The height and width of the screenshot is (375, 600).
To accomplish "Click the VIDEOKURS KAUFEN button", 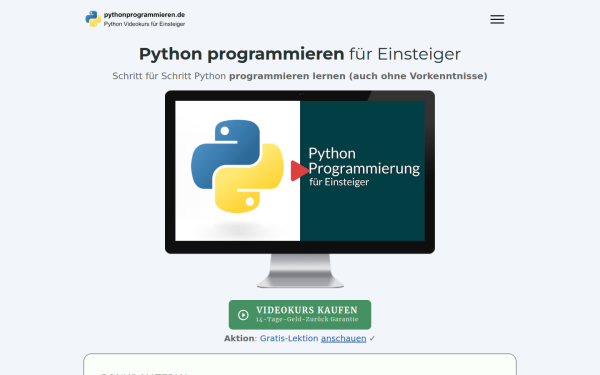I will click(x=300, y=315).
